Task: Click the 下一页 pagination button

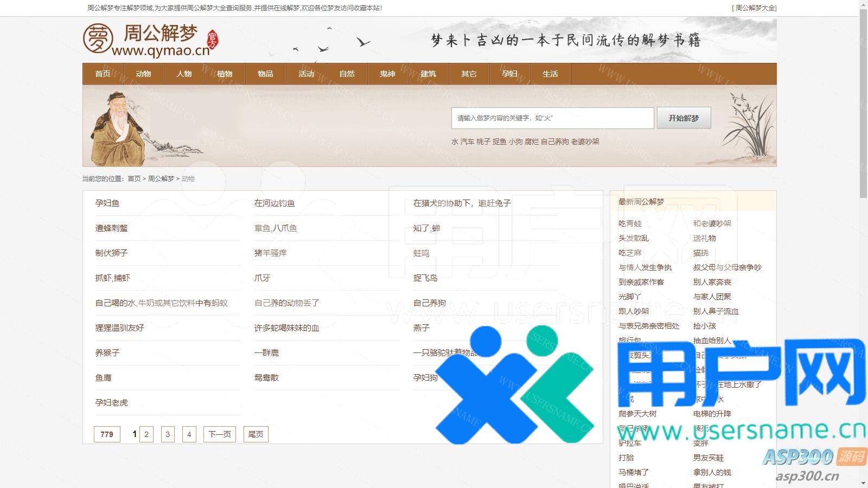Action: tap(220, 434)
